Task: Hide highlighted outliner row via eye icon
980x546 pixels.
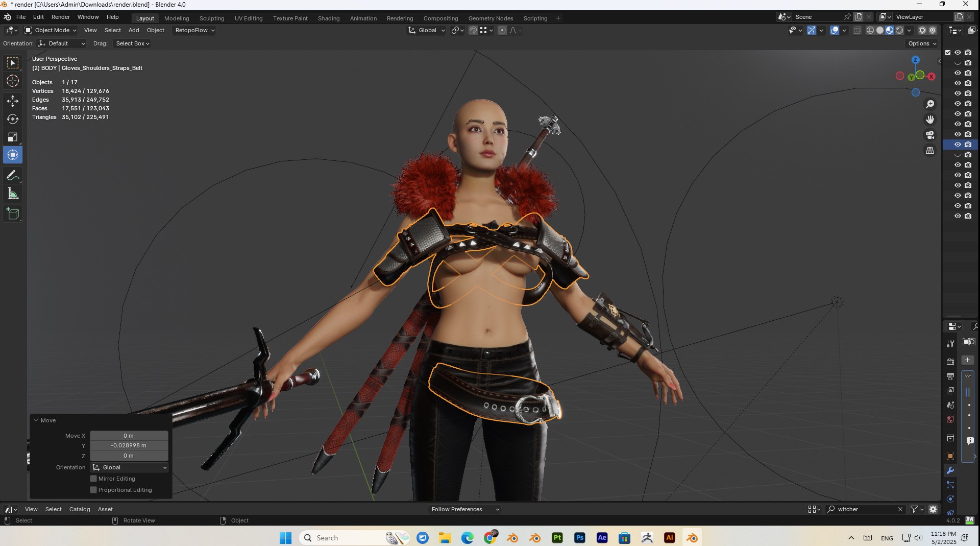Action: (958, 145)
